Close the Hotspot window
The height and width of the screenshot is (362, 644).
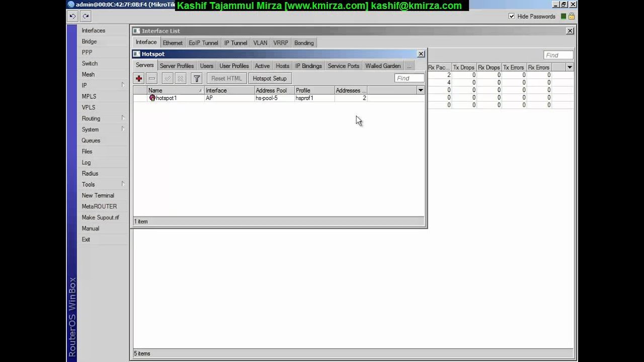tap(421, 54)
